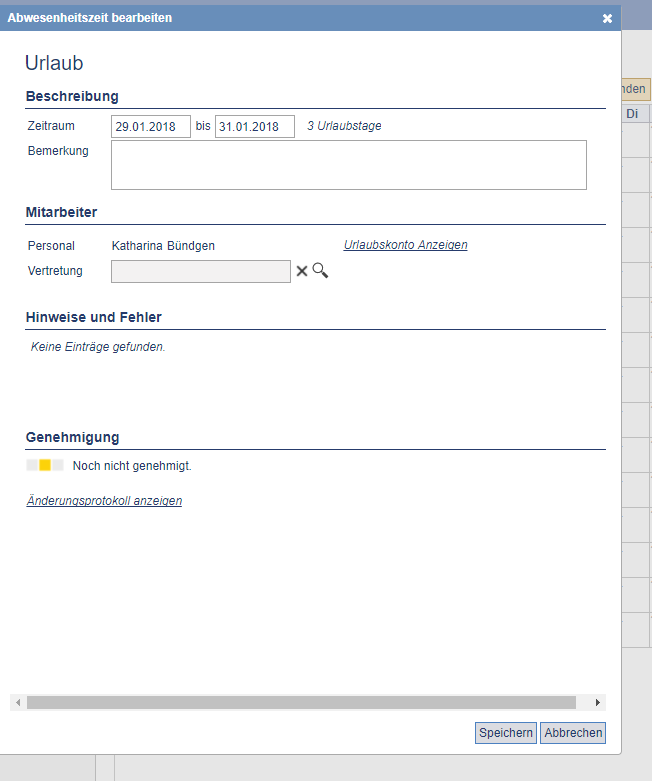Close the Abwesenheitszeit bearbeiten dialog

pos(607,18)
